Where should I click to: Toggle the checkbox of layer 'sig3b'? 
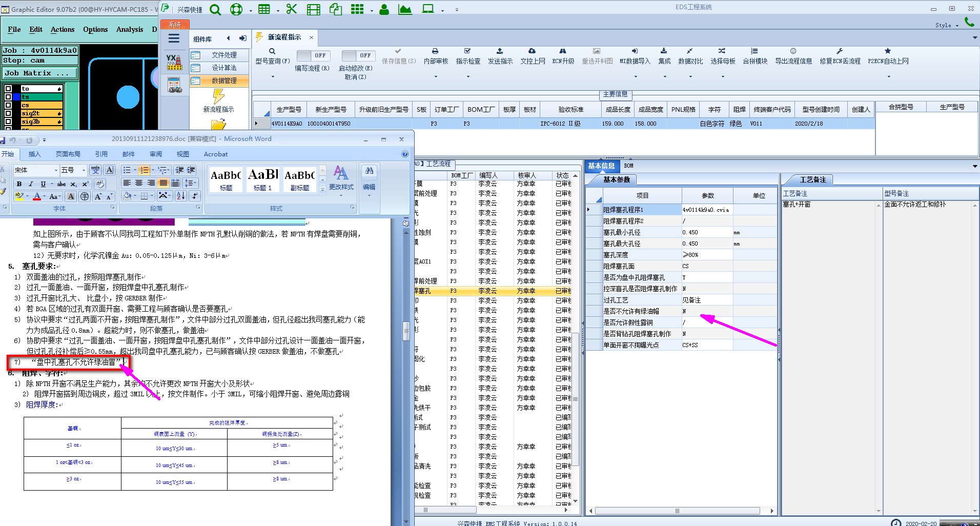pyautogui.click(x=8, y=122)
